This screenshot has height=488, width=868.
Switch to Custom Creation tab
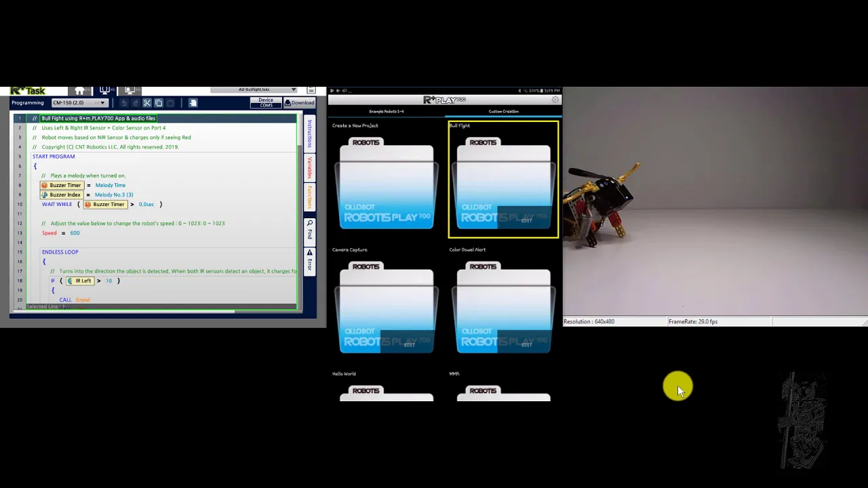(x=503, y=111)
